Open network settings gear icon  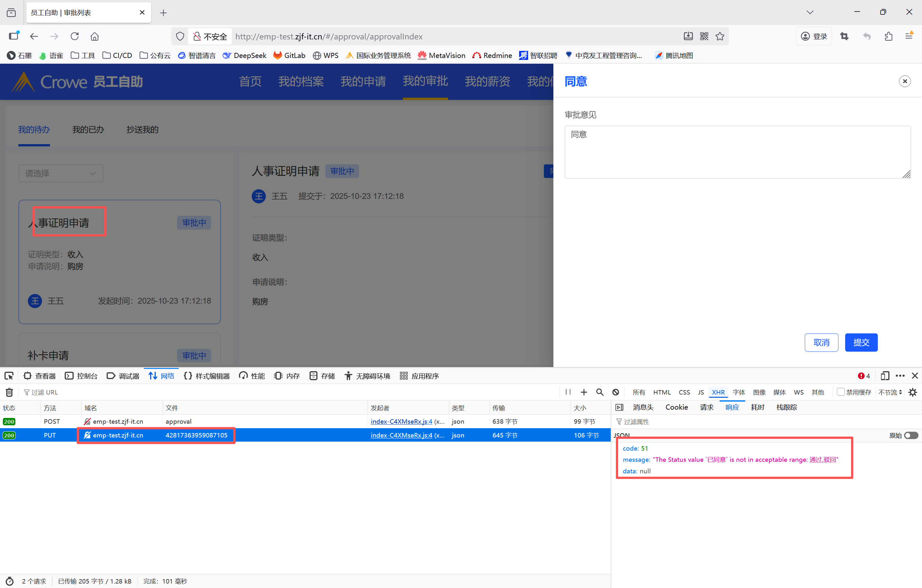913,392
